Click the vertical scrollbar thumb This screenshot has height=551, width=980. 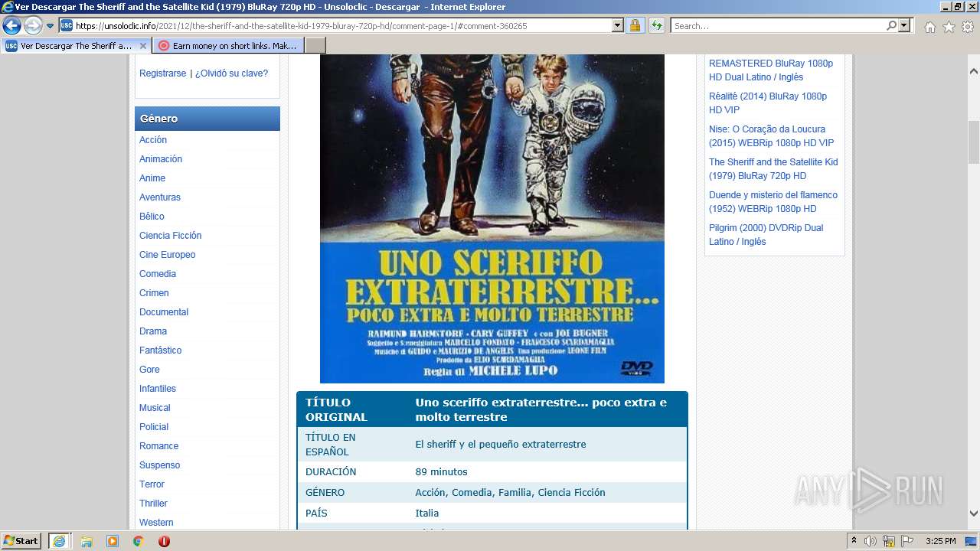pos(974,142)
